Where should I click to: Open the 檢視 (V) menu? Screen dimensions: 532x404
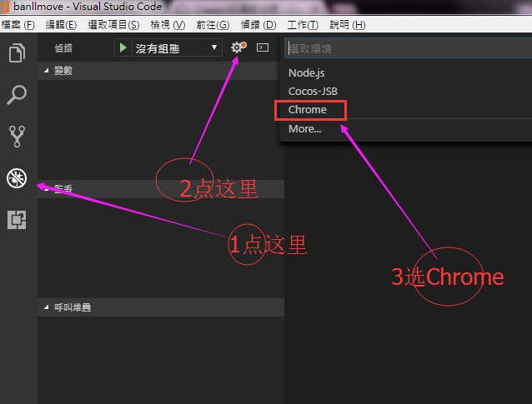(168, 25)
